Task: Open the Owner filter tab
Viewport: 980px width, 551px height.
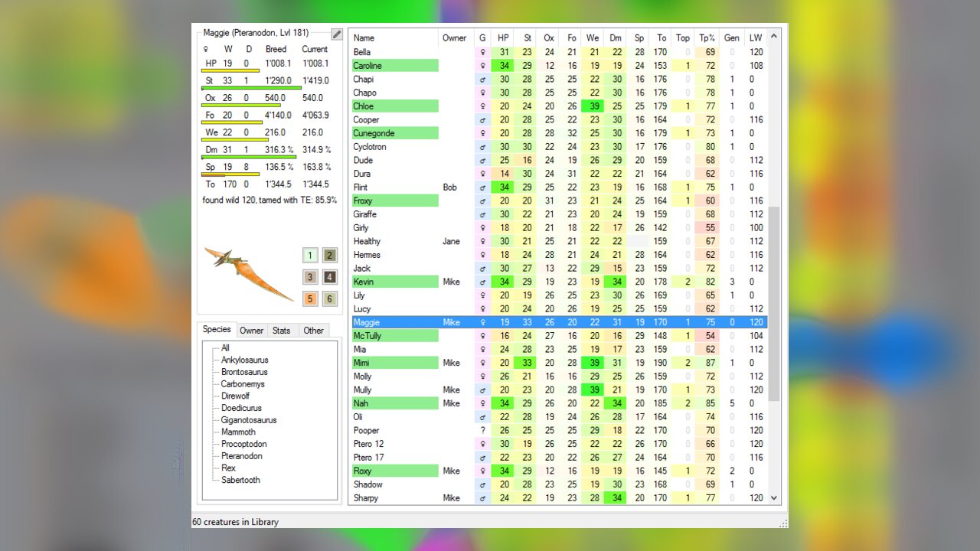Action: tap(251, 331)
